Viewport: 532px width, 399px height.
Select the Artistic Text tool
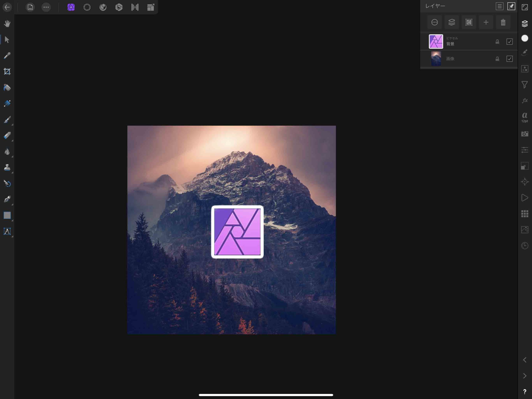point(7,231)
